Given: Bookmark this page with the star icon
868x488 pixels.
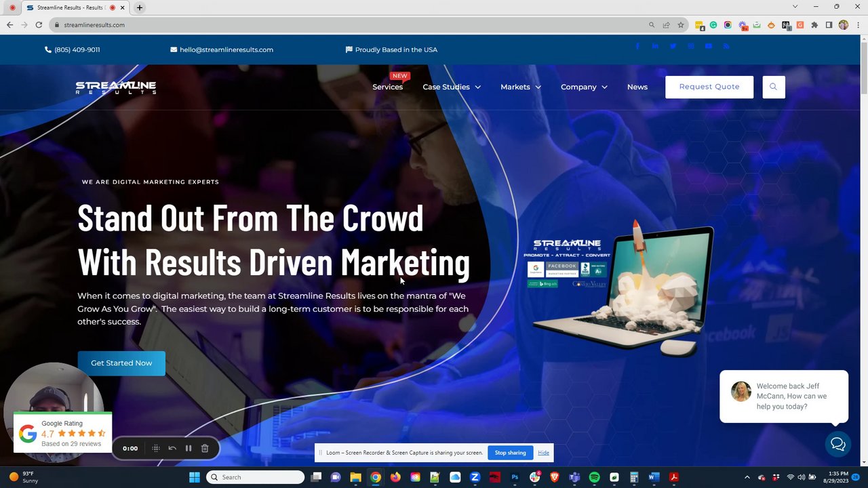Looking at the screenshot, I should pos(681,25).
